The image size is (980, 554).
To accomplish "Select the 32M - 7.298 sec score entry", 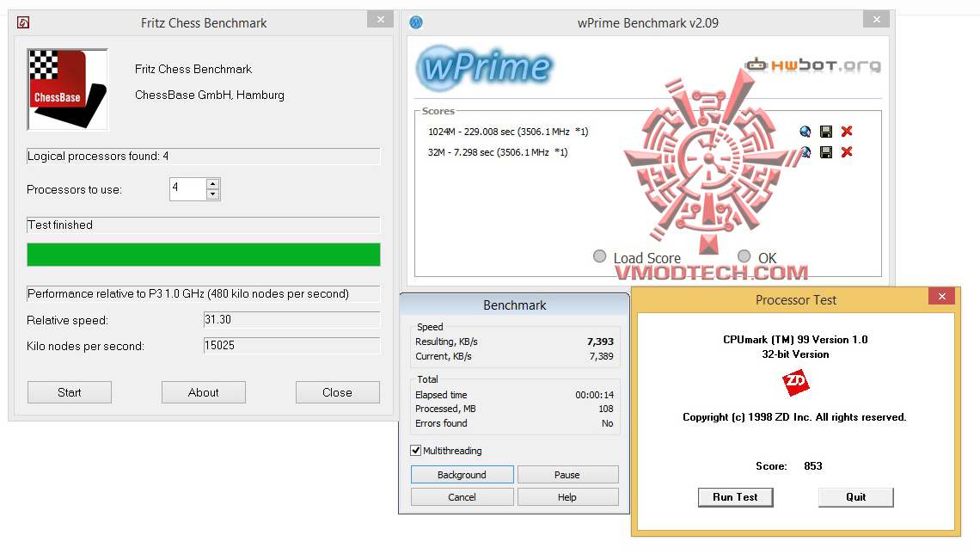I will point(498,152).
